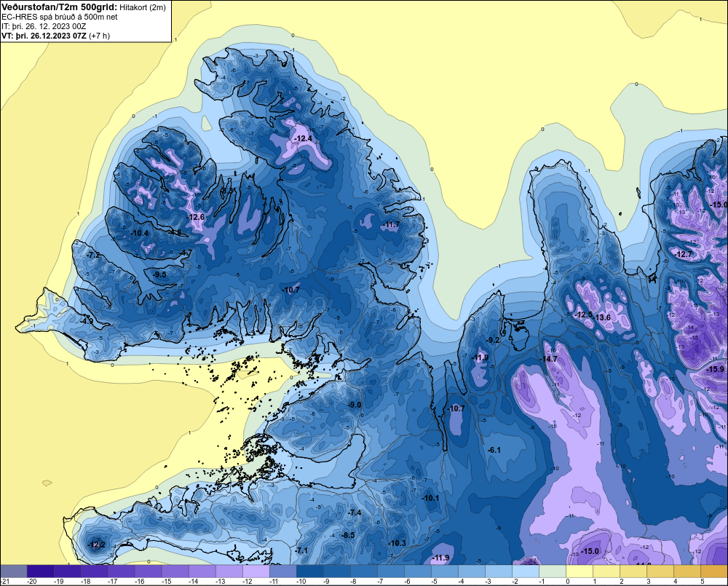Select the -12.7 temperature value
This screenshot has height=586, width=728.
684,254
